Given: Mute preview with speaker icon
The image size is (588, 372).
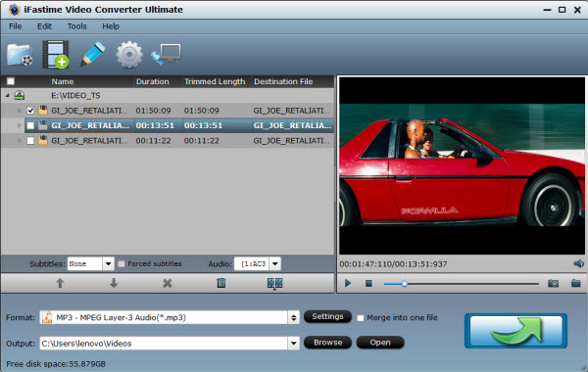Looking at the screenshot, I should click(578, 263).
